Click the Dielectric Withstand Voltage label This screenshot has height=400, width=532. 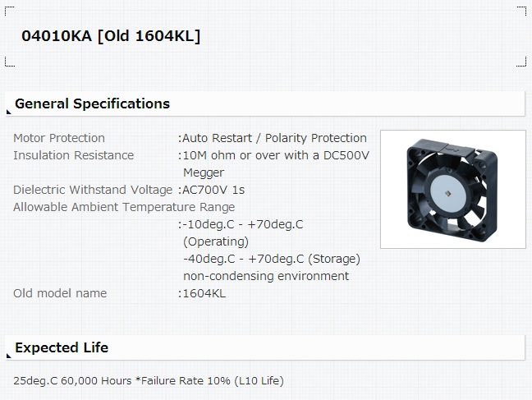[x=93, y=190]
